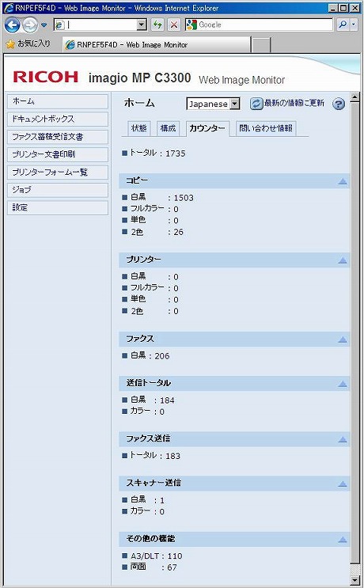Collapse the プリンター section triangle

click(x=343, y=260)
